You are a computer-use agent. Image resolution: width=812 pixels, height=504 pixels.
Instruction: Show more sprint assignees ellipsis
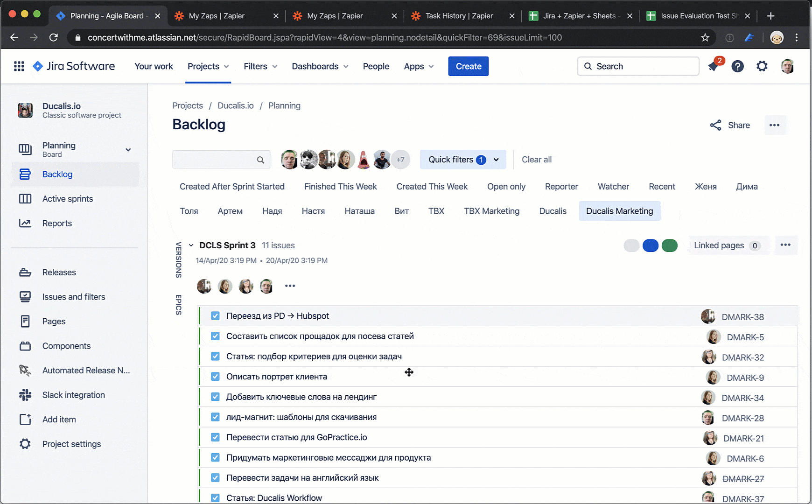(290, 286)
